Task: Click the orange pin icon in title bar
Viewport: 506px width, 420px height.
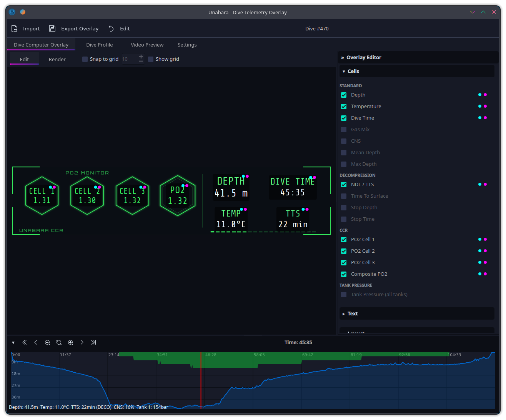Action: click(23, 12)
